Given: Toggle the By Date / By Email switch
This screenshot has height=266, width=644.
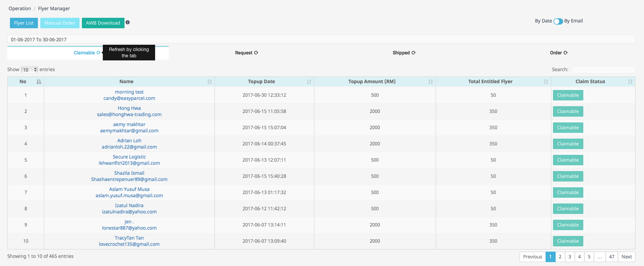Looking at the screenshot, I should coord(558,21).
